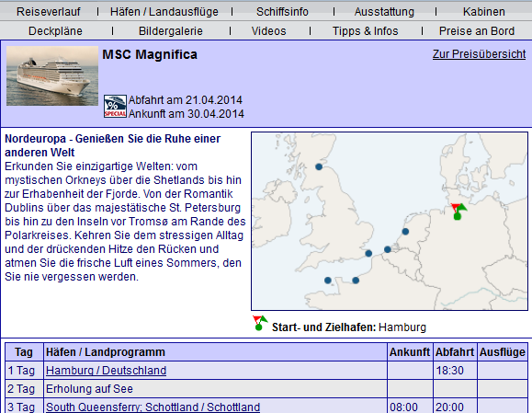Click the Channel Islands port dot on map

[328, 281]
